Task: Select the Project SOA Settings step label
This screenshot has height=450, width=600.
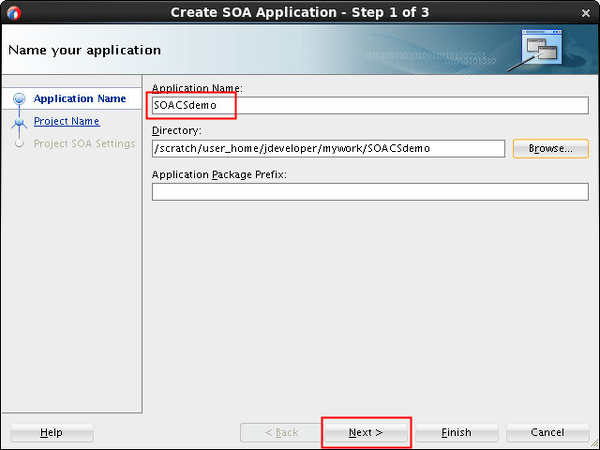Action: (84, 144)
